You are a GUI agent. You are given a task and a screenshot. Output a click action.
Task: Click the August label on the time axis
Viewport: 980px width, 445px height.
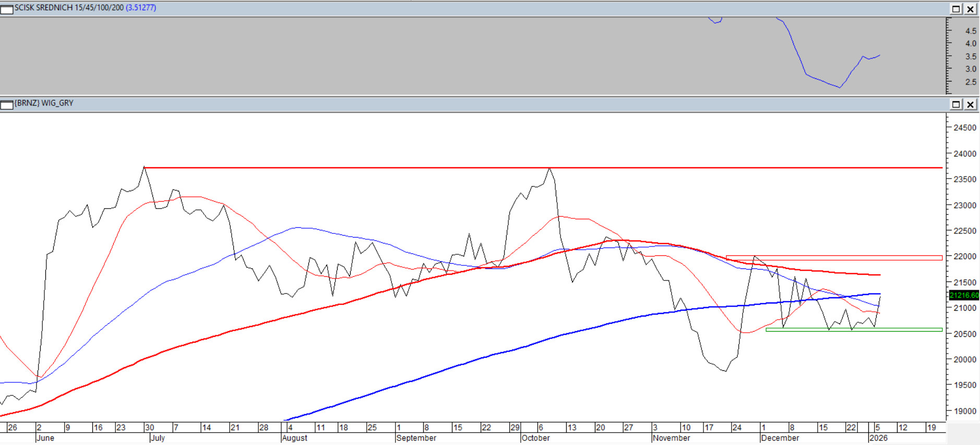[x=295, y=438]
